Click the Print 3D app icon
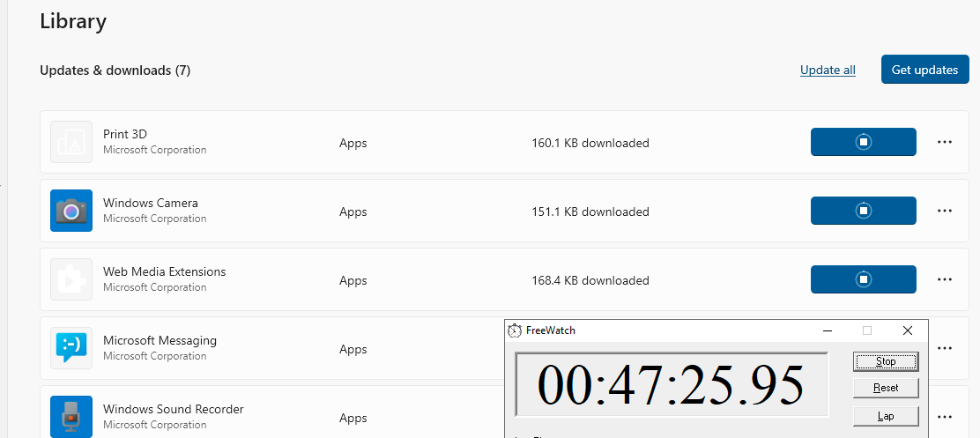The height and width of the screenshot is (438, 980). 71,142
